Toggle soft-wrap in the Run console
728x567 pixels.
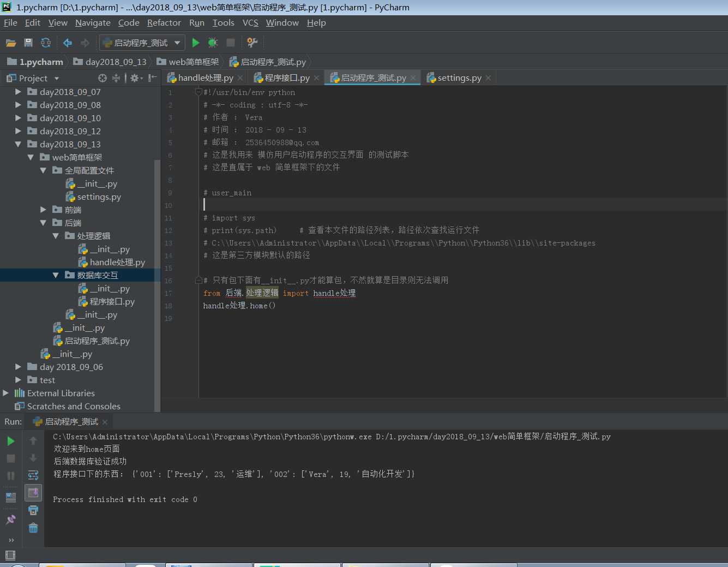point(33,475)
